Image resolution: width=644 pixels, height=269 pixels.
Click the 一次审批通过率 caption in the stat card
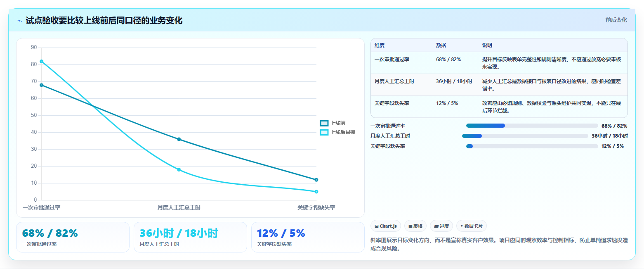pyautogui.click(x=39, y=244)
